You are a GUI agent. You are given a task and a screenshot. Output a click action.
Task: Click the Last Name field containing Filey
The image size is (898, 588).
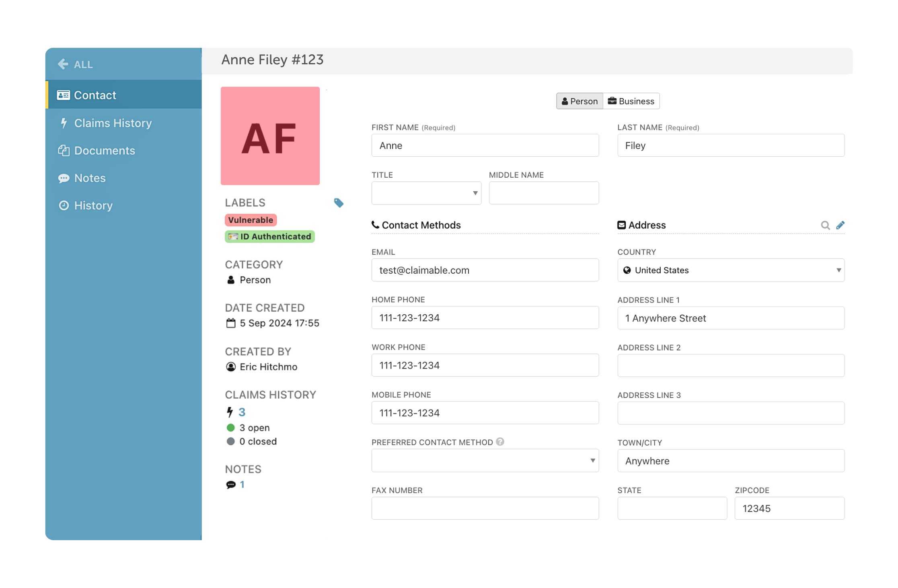coord(731,145)
